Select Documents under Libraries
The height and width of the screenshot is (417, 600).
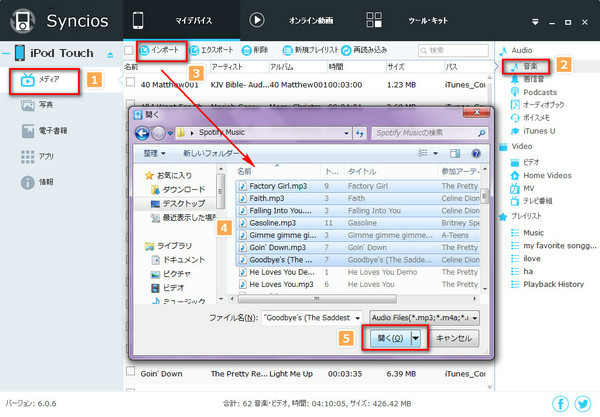pyautogui.click(x=178, y=260)
